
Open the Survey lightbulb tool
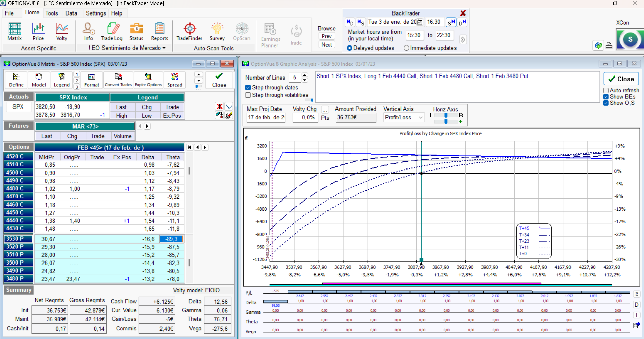pyautogui.click(x=217, y=32)
